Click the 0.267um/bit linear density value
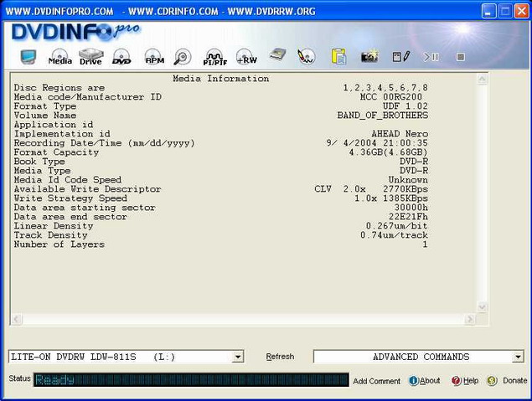Screen dimensions: 532x401 coord(397,226)
